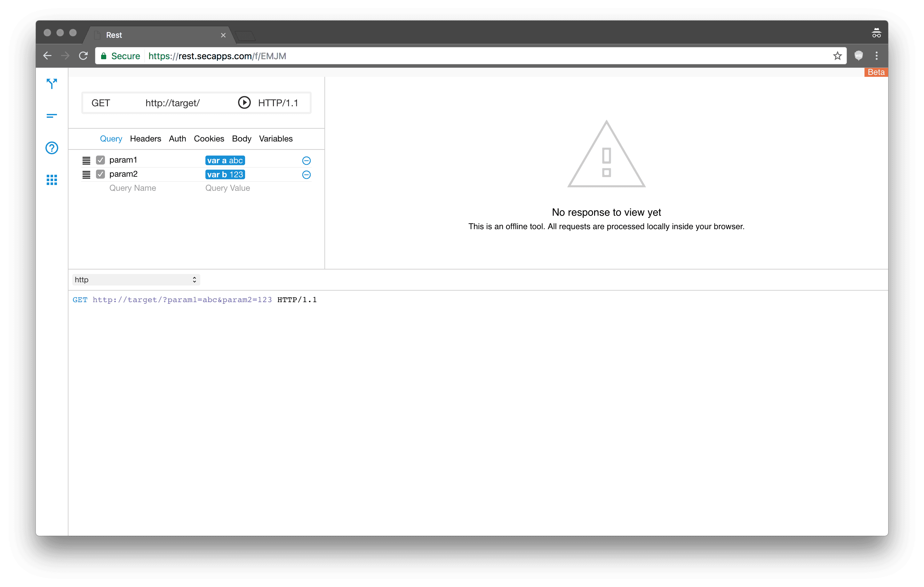Uncheck the param2 checkbox
This screenshot has height=587, width=924.
coord(100,174)
